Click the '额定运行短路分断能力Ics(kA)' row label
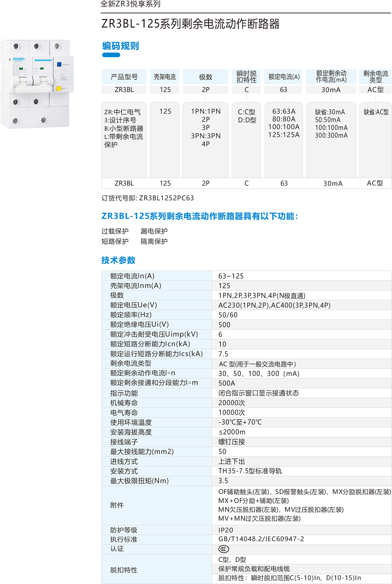Viewport: 392px width, 584px height. click(x=156, y=354)
